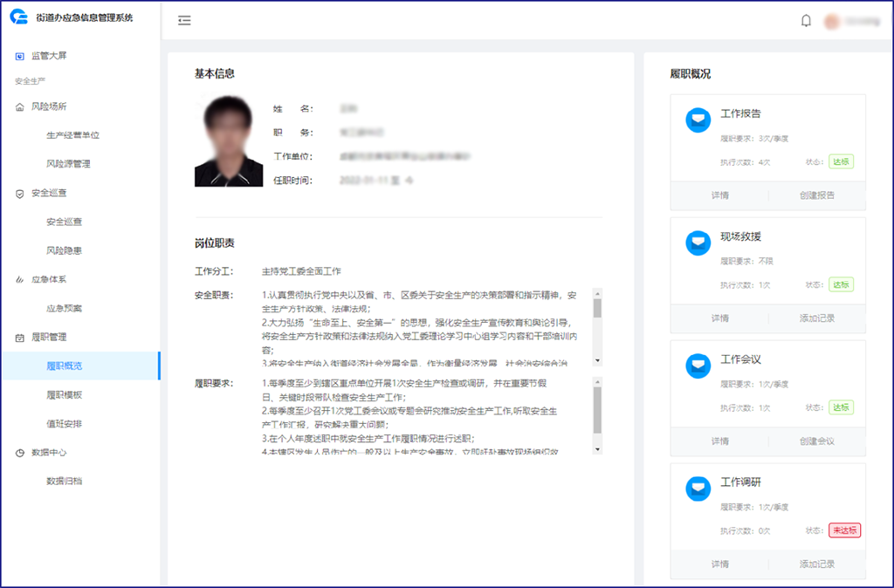Open 详情 for 工作报告 card
The width and height of the screenshot is (894, 588).
(x=719, y=195)
